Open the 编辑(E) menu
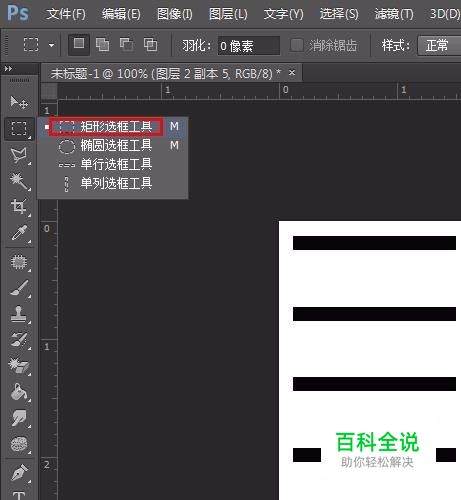This screenshot has width=461, height=500. (121, 14)
